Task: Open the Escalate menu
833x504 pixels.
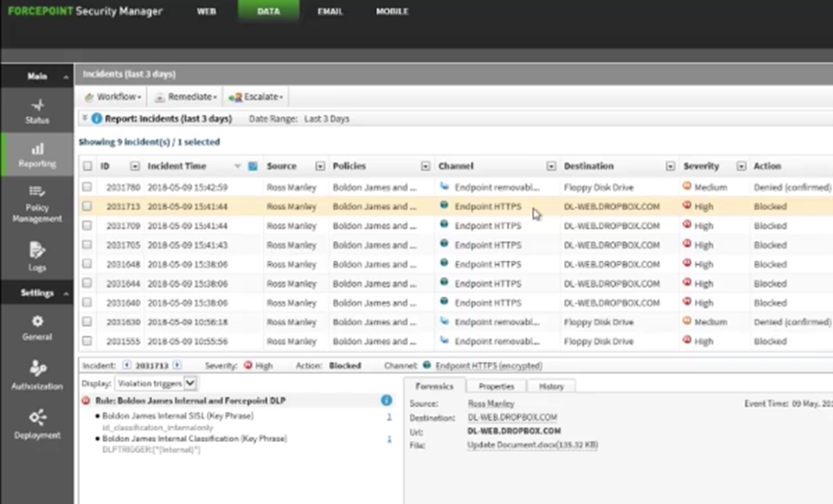Action: [256, 97]
